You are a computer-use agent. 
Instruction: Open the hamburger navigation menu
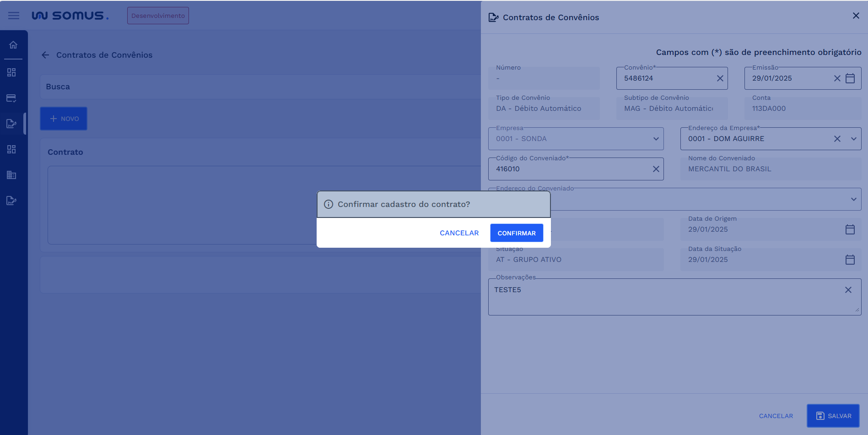point(14,16)
